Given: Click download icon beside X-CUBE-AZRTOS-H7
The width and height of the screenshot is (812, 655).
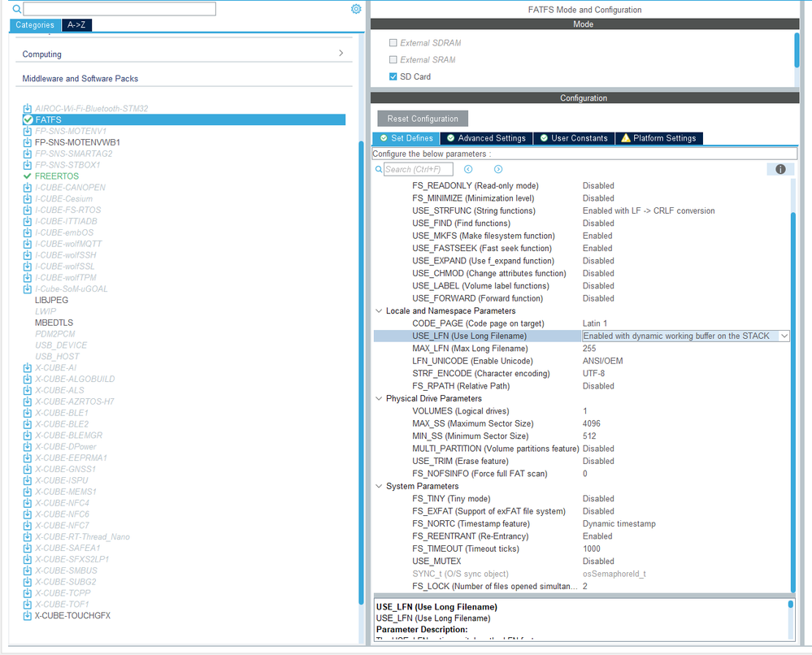Looking at the screenshot, I should coord(28,401).
